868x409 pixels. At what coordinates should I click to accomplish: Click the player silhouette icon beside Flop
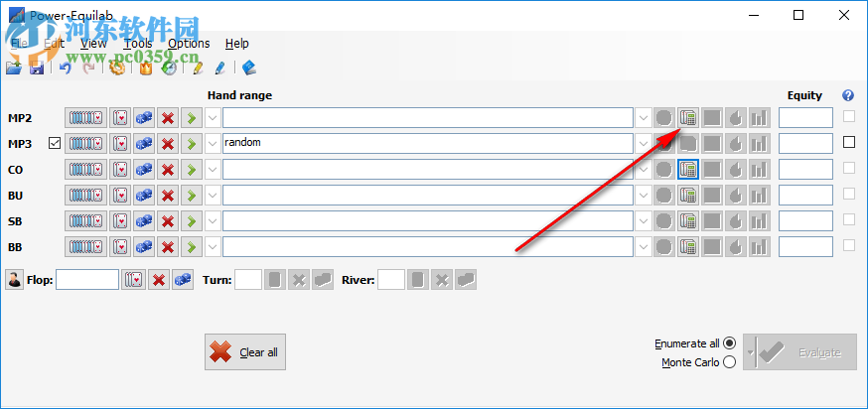(x=14, y=280)
